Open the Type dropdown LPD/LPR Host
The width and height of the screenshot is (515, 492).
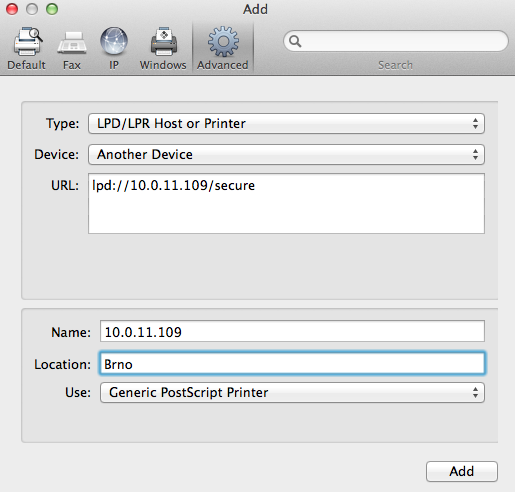tap(286, 124)
